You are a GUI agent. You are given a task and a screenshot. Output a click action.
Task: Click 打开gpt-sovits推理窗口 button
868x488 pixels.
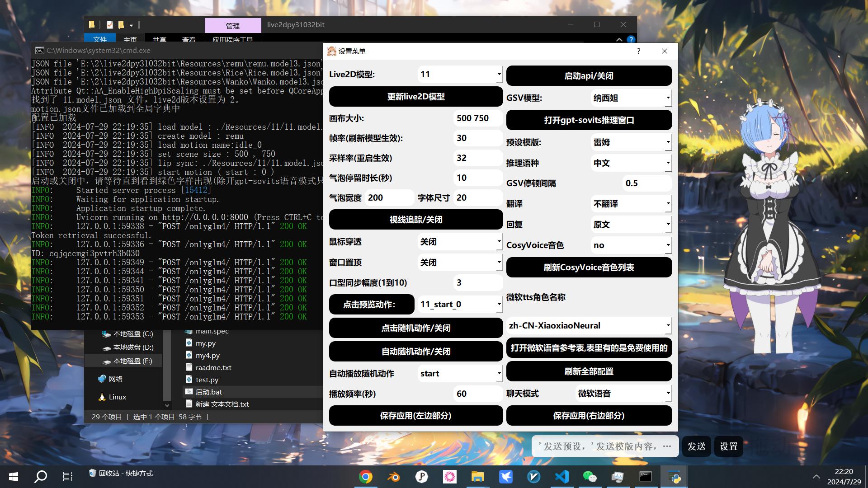click(589, 120)
